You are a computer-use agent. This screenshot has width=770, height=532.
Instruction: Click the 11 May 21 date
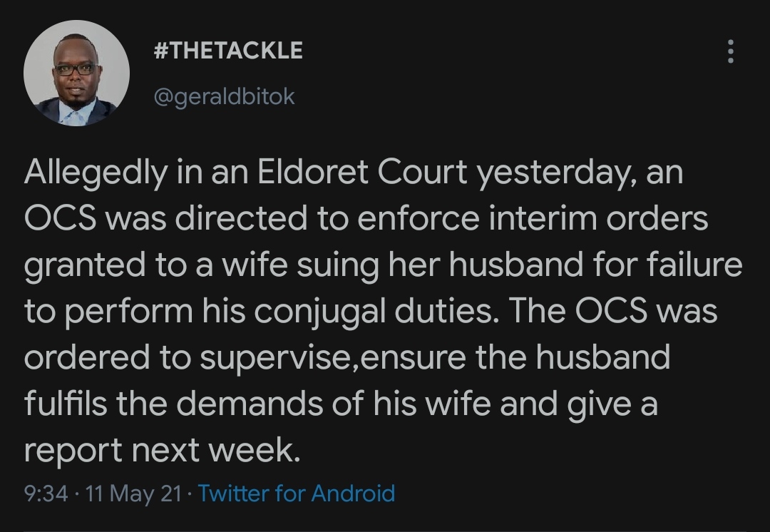pyautogui.click(x=133, y=493)
